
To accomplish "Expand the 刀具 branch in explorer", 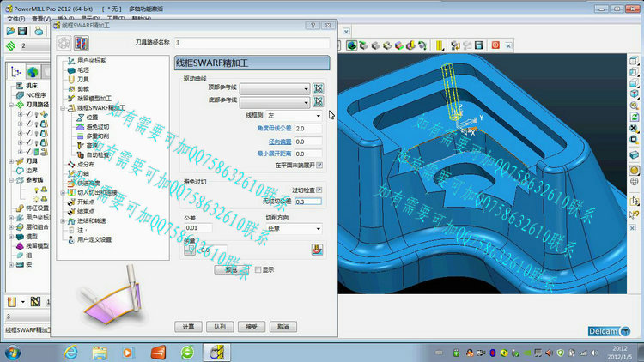I will point(11,161).
